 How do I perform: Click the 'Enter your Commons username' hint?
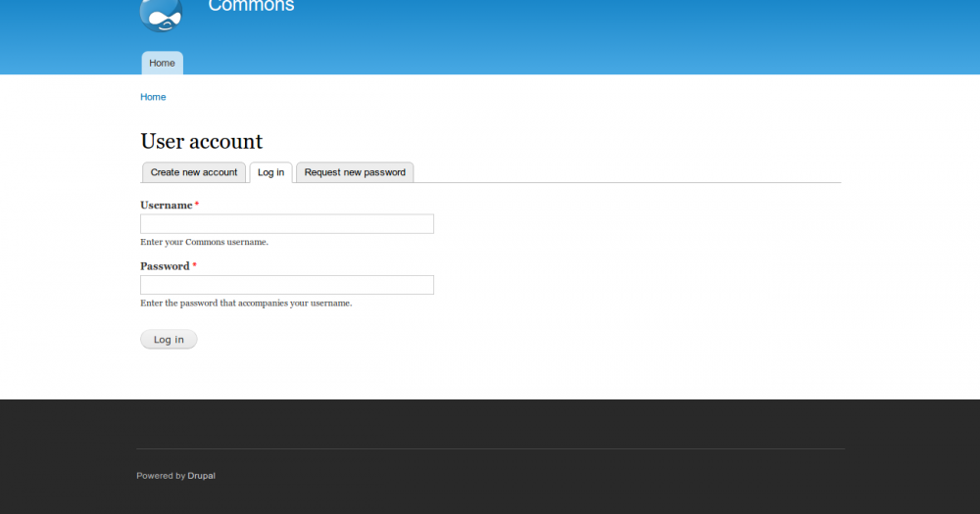point(204,242)
